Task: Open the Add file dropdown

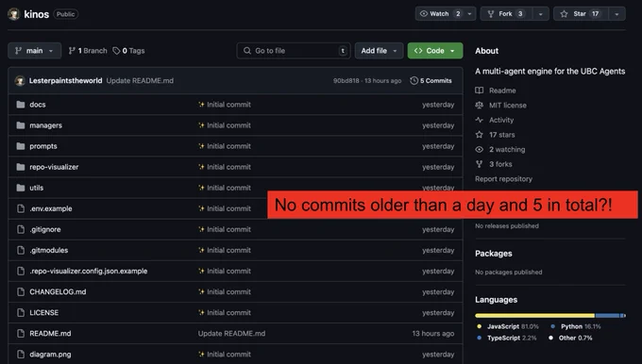Action: pyautogui.click(x=379, y=51)
